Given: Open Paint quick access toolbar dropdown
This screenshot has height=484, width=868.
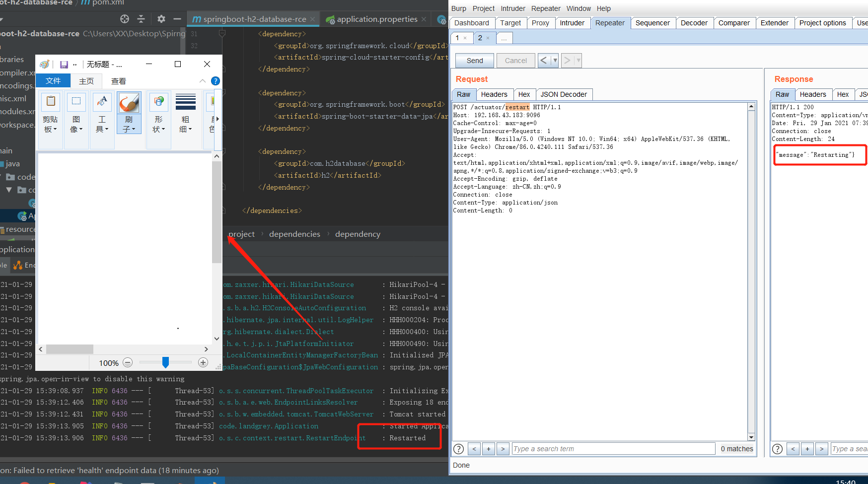Looking at the screenshot, I should click(75, 65).
